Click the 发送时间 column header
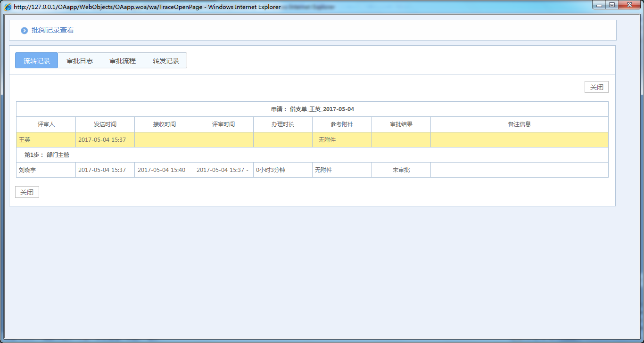 [105, 124]
